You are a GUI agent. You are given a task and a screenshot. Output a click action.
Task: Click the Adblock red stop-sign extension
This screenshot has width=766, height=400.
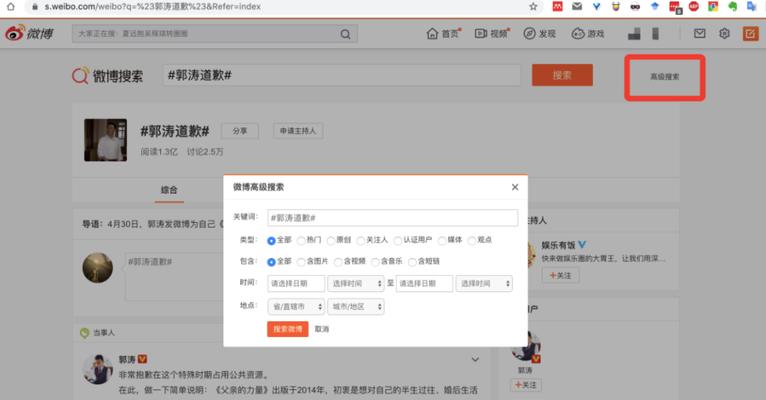[x=694, y=6]
